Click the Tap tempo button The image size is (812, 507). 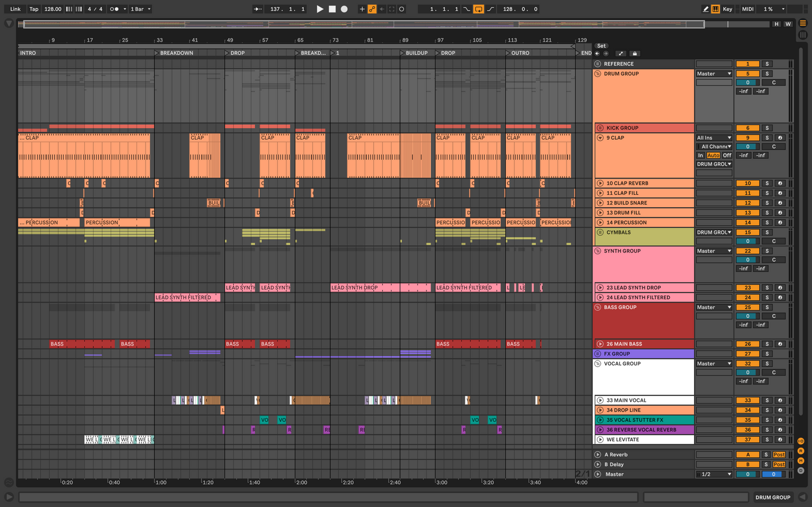[34, 9]
